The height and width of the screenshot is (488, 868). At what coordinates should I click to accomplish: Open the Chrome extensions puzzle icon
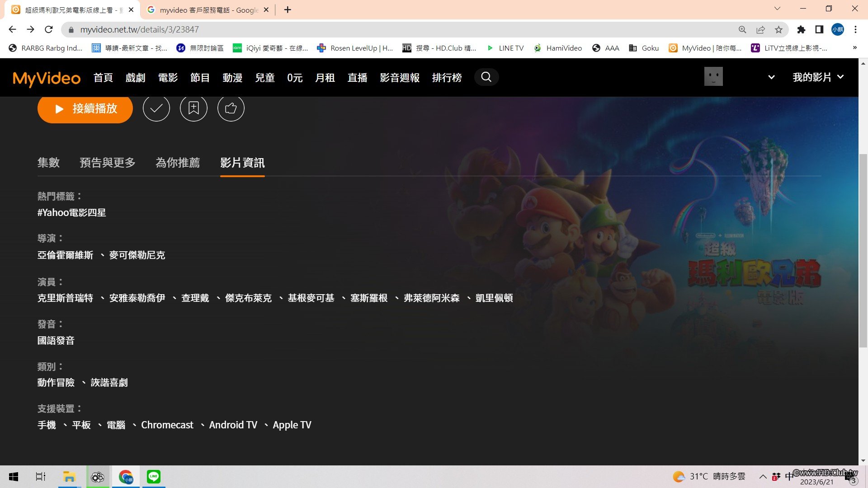click(801, 30)
